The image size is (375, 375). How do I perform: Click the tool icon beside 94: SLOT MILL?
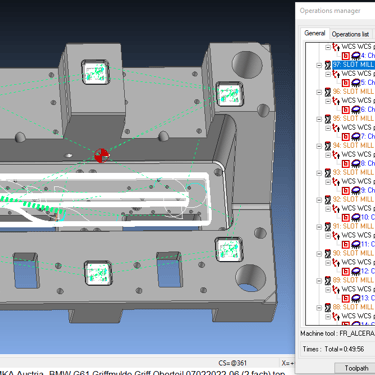click(328, 146)
